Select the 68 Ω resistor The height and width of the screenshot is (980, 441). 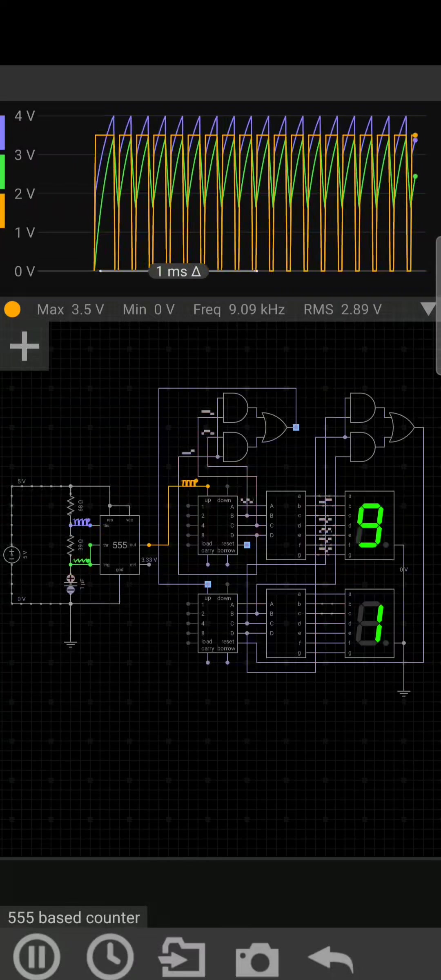(71, 506)
